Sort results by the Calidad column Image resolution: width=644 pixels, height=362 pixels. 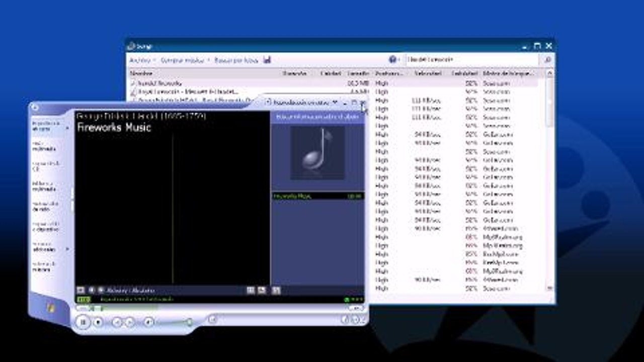click(331, 73)
